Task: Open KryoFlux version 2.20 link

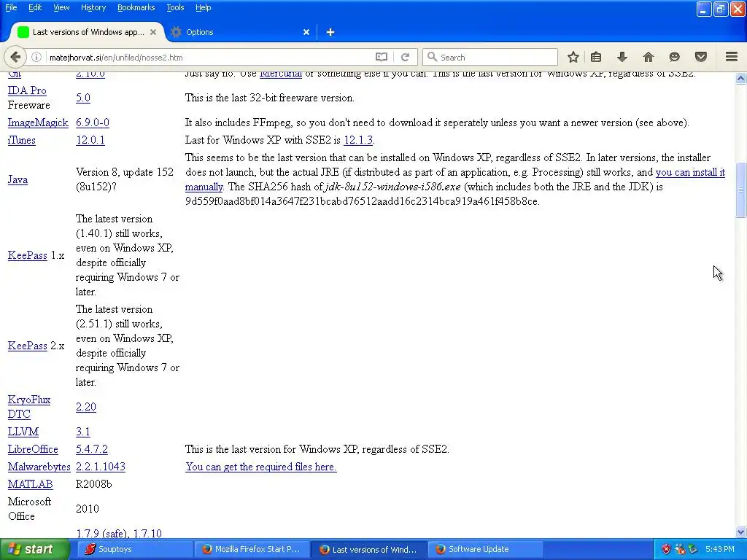Action: click(86, 407)
